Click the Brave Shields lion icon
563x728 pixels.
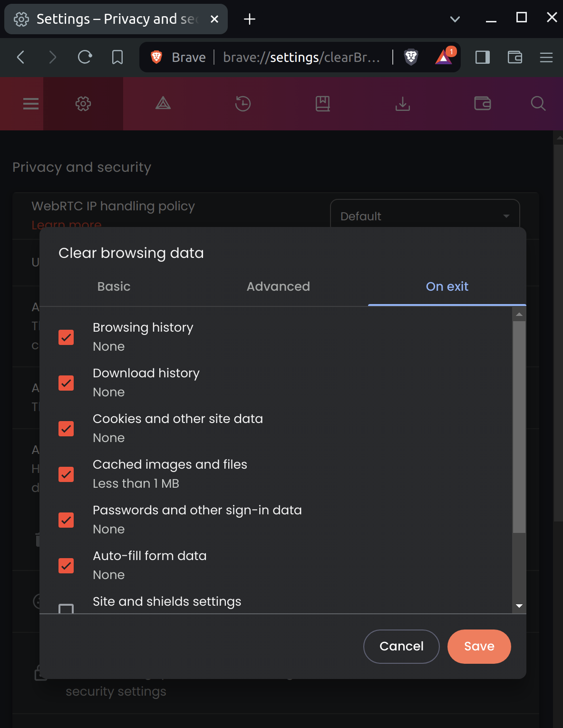click(x=411, y=57)
